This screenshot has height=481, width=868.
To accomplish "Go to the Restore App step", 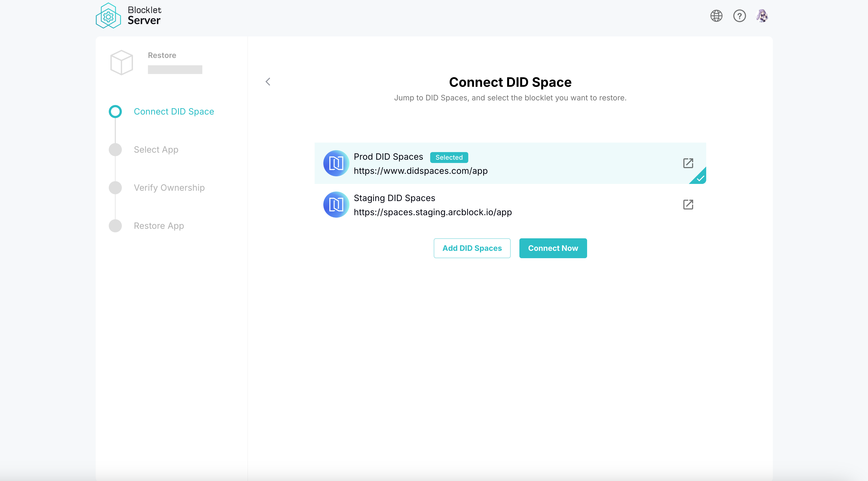I will tap(159, 226).
